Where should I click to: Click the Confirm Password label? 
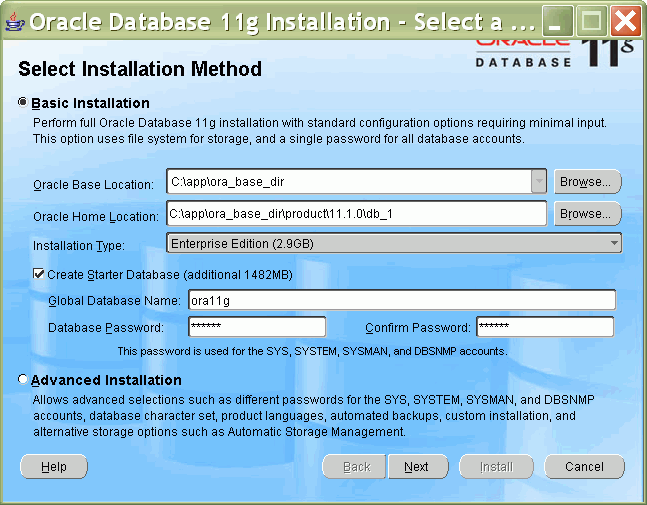point(418,327)
